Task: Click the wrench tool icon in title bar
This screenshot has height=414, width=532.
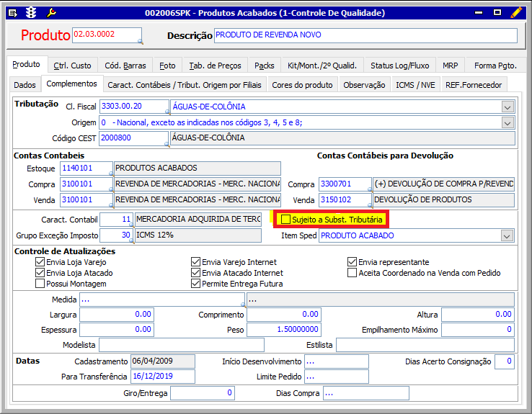Action: click(50, 12)
